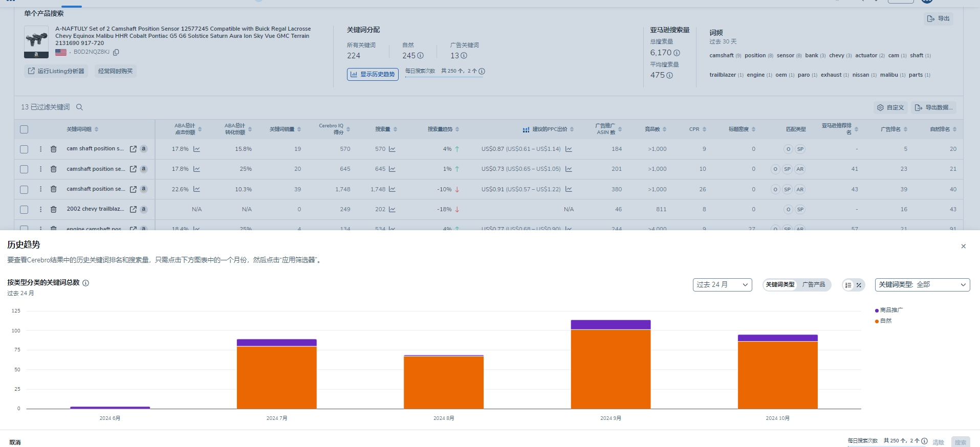The width and height of the screenshot is (980, 447).
Task: Check the select-all keywords checkbox in header
Action: point(24,129)
